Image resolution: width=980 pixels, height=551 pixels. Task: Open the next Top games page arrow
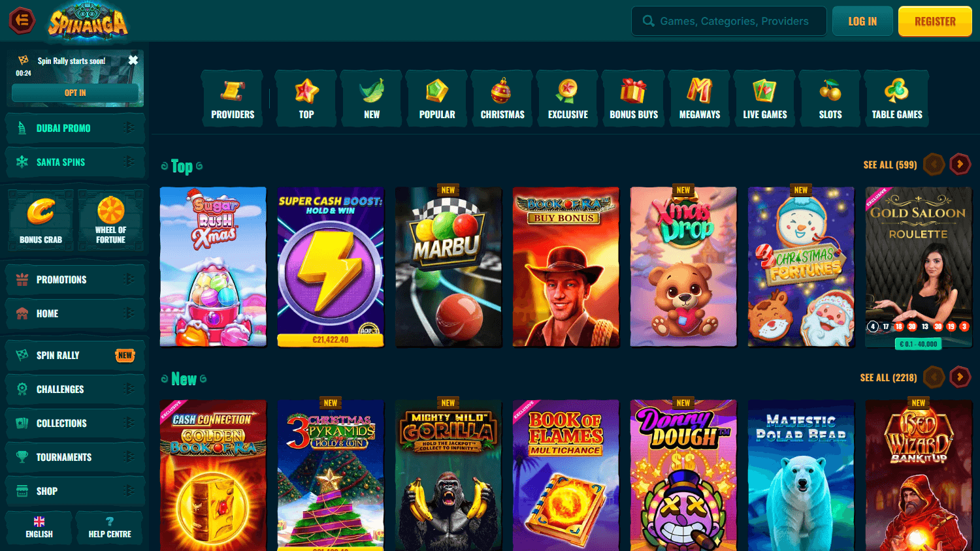point(960,164)
